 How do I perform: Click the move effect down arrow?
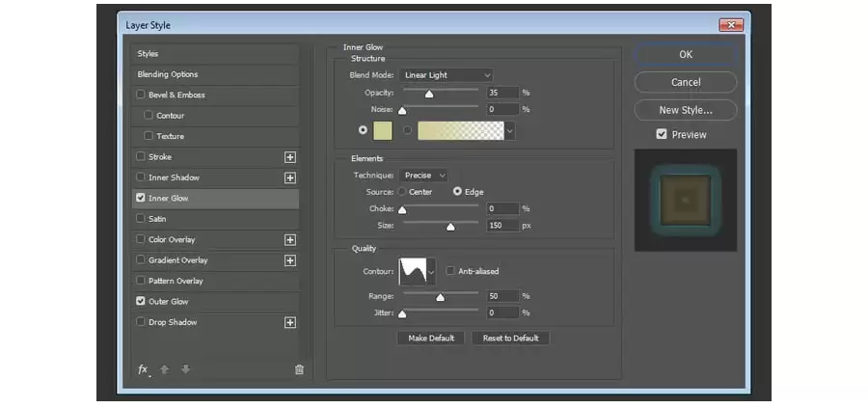click(x=185, y=369)
